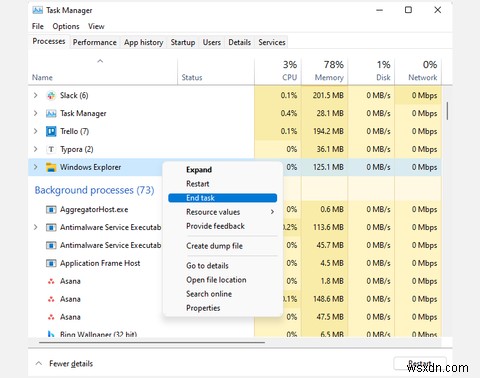Expand the Trello (7) process group
The width and height of the screenshot is (480, 378).
click(36, 131)
